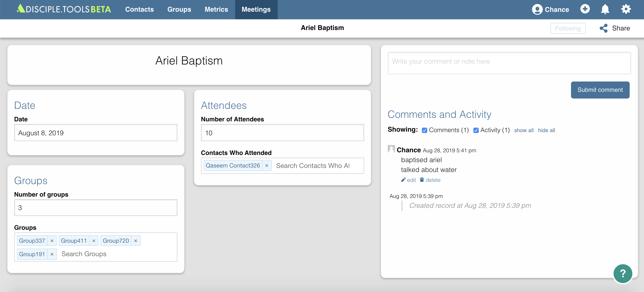Screen dimensions: 644x292
Task: Toggle the Activity (1) checkbox
Action: click(476, 130)
